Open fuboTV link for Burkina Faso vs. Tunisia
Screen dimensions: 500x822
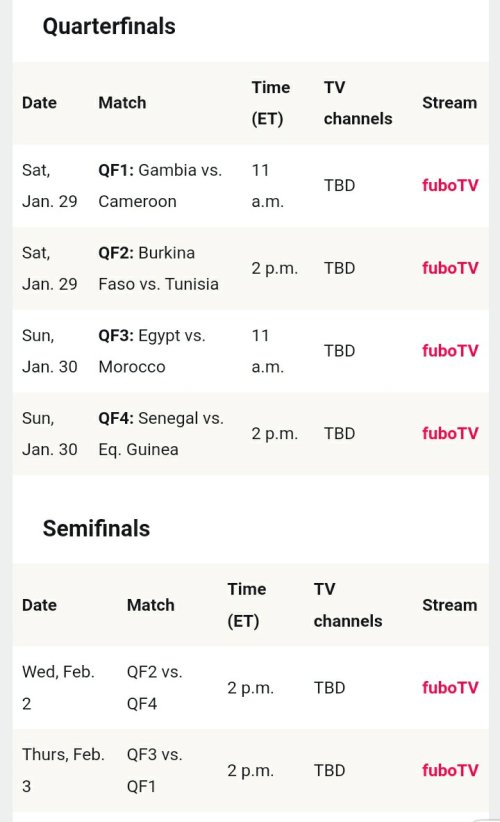tap(450, 268)
